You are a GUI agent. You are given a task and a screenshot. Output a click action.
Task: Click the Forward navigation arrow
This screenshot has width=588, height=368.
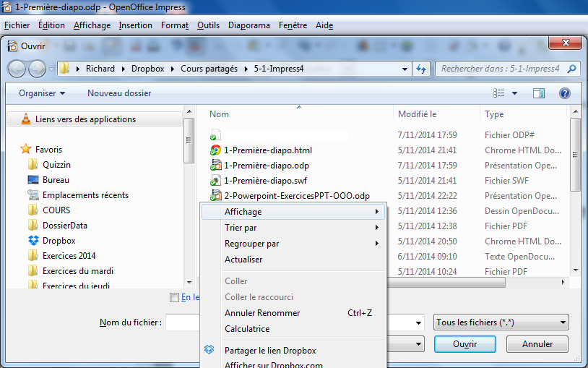[37, 69]
